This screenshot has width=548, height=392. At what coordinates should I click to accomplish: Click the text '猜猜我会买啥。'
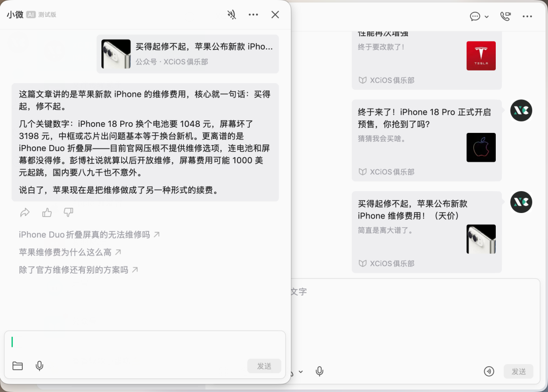coord(382,139)
